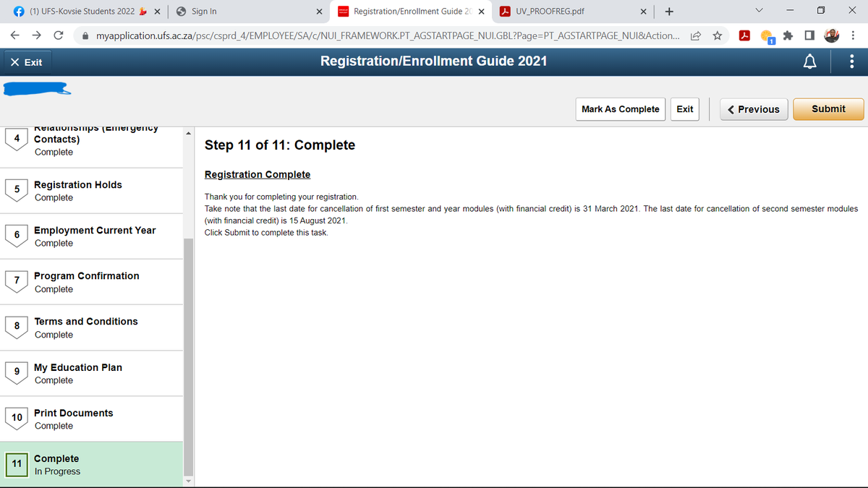
Task: Open step 9 My Education Plan
Action: click(x=91, y=374)
